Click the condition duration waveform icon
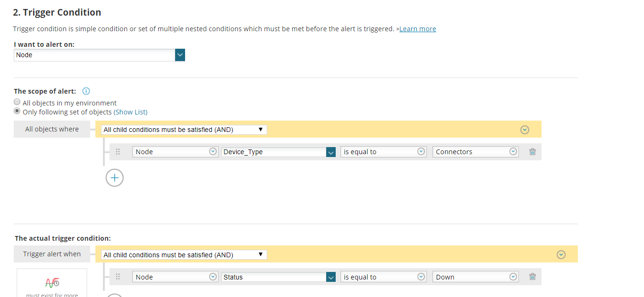This screenshot has width=644, height=297. pyautogui.click(x=52, y=283)
